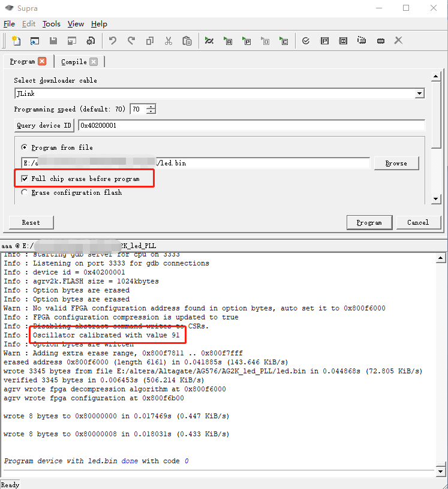Click the Save floppy disk icon

[x=53, y=41]
